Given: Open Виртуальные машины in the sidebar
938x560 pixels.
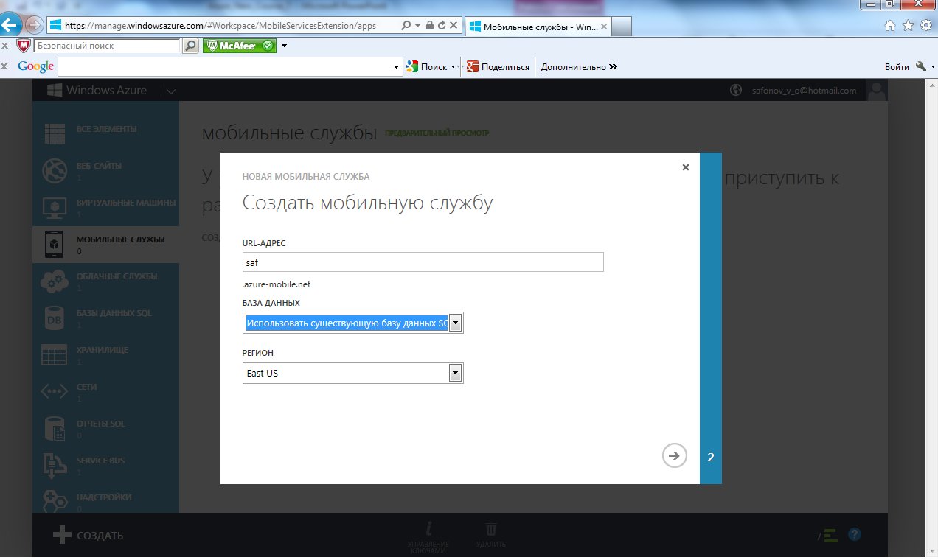Looking at the screenshot, I should 106,207.
